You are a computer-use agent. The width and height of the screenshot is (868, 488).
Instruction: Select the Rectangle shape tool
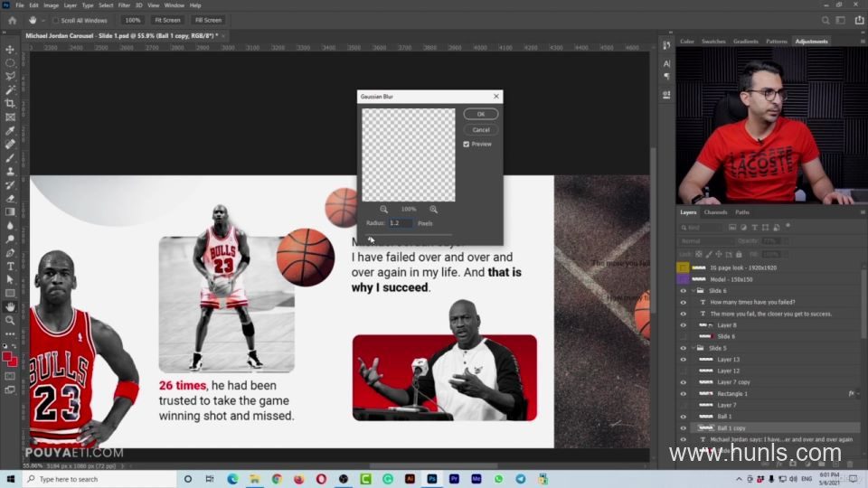(10, 293)
